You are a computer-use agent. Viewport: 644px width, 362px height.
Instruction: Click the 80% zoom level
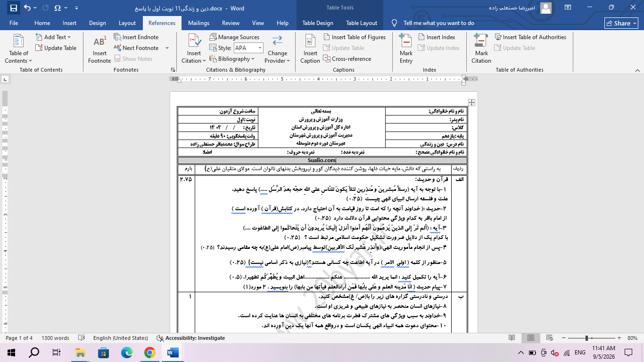632,338
